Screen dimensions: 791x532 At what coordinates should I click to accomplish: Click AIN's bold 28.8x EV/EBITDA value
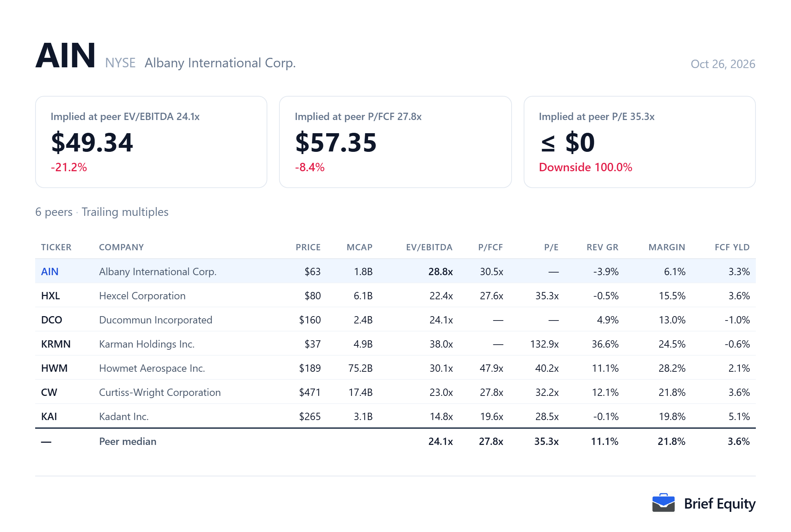click(441, 271)
